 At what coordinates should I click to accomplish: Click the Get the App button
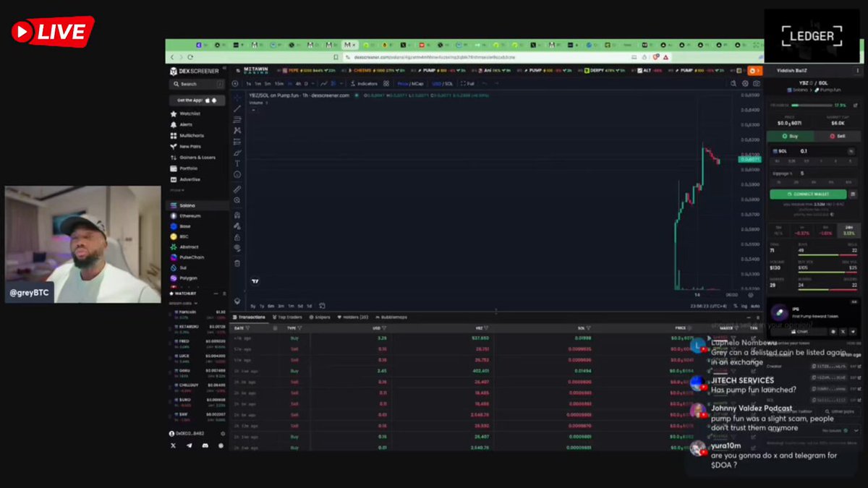pyautogui.click(x=197, y=100)
